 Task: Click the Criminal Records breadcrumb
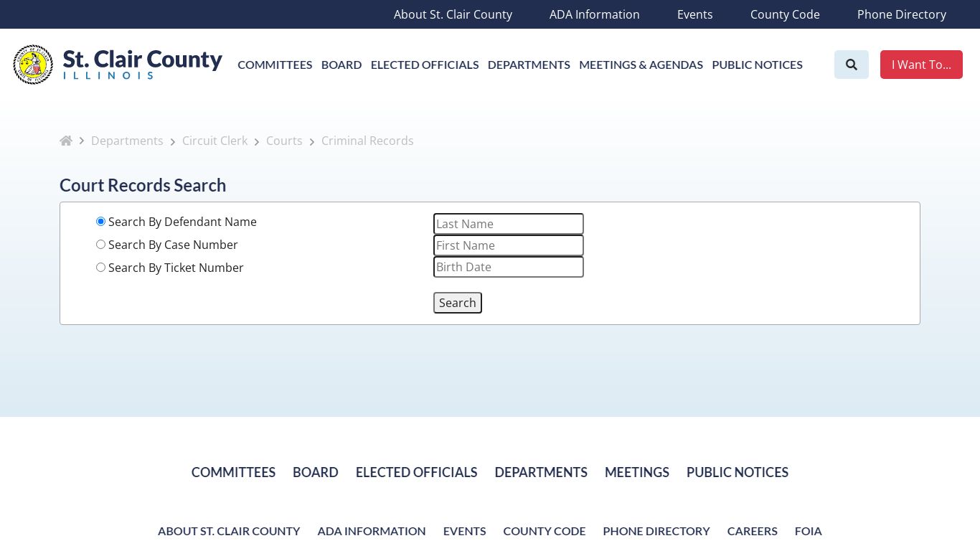367,141
